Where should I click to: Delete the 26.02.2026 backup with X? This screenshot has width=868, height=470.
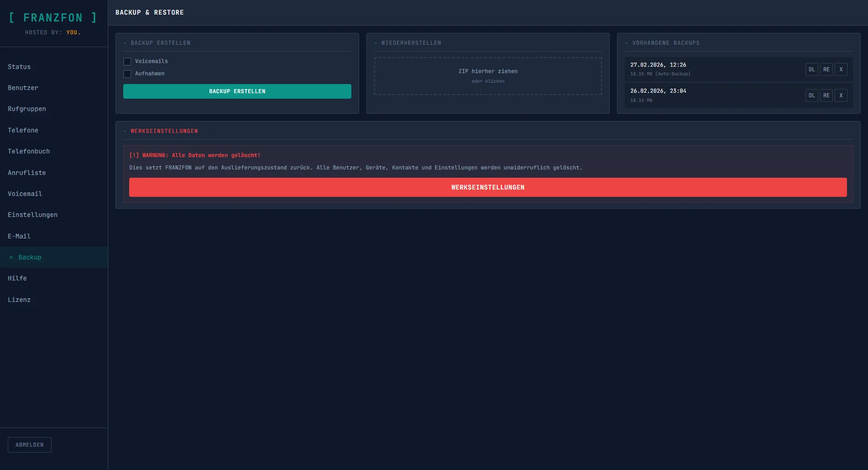841,95
